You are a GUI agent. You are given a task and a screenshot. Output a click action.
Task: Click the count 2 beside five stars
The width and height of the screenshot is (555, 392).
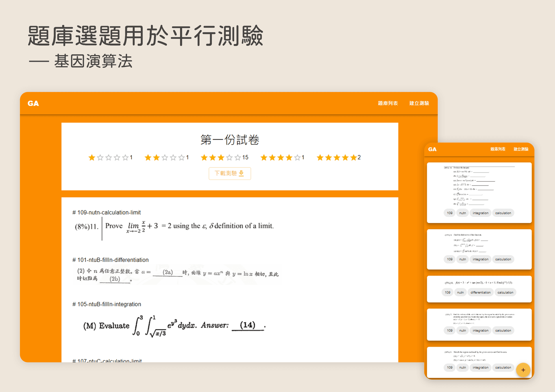[x=359, y=157]
